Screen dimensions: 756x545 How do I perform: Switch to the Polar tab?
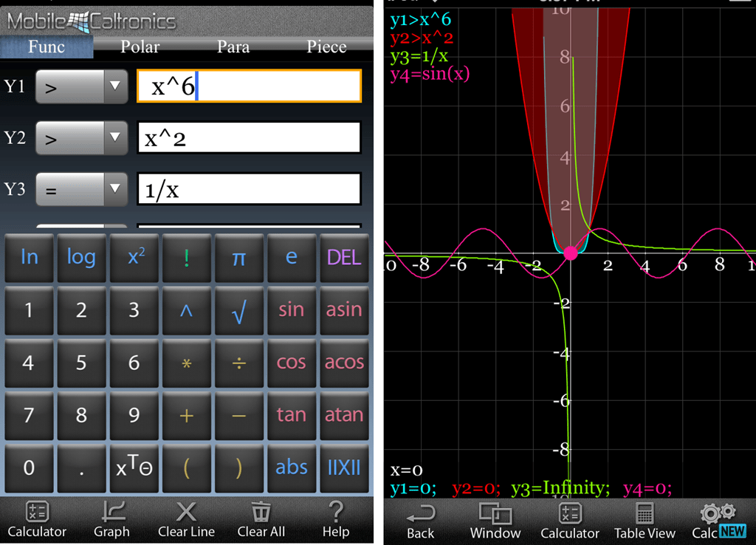[x=140, y=47]
